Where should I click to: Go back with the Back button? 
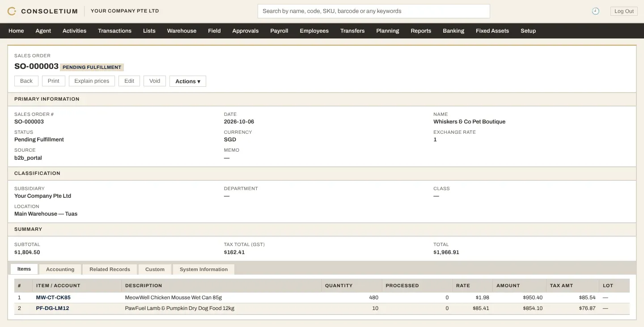[26, 81]
